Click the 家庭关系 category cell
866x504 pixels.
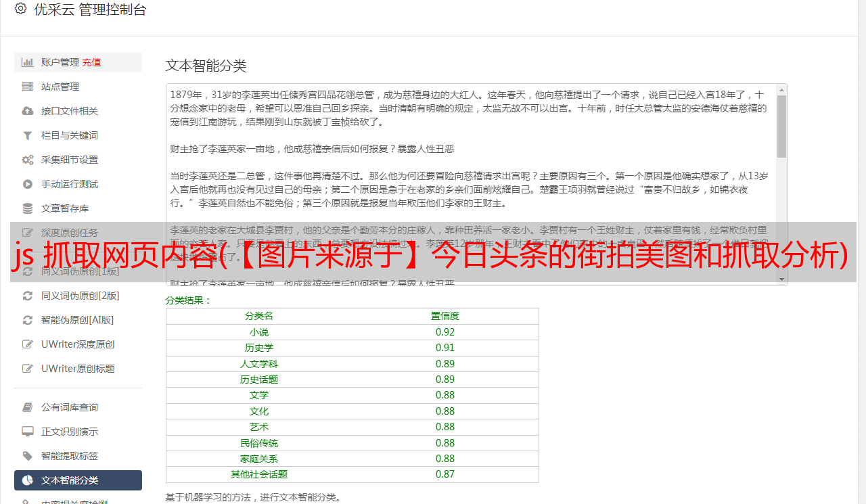tap(258, 459)
